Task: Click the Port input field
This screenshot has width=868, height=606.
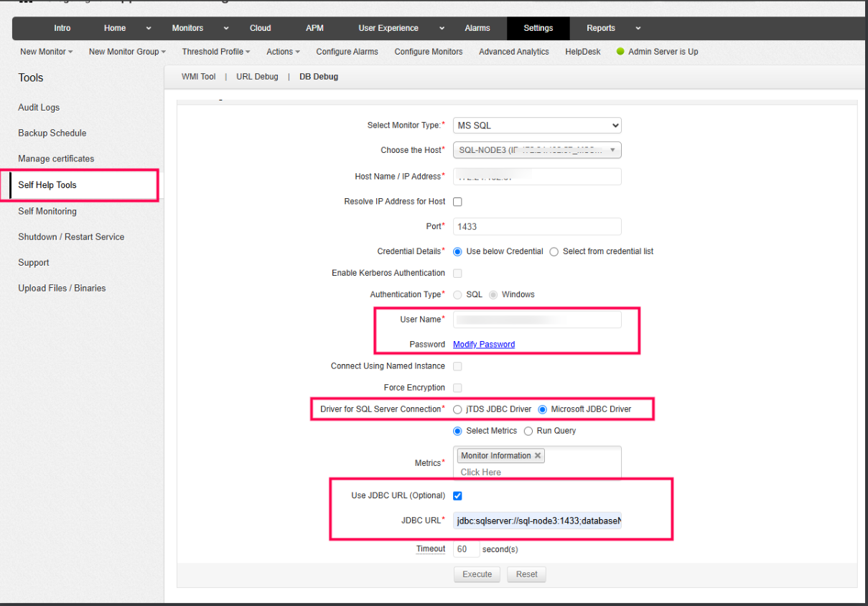Action: (537, 226)
